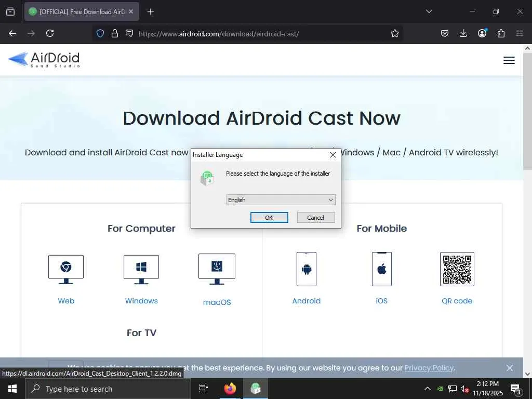Select the Web download icon
Screen dimensions: 532x399
click(x=66, y=270)
